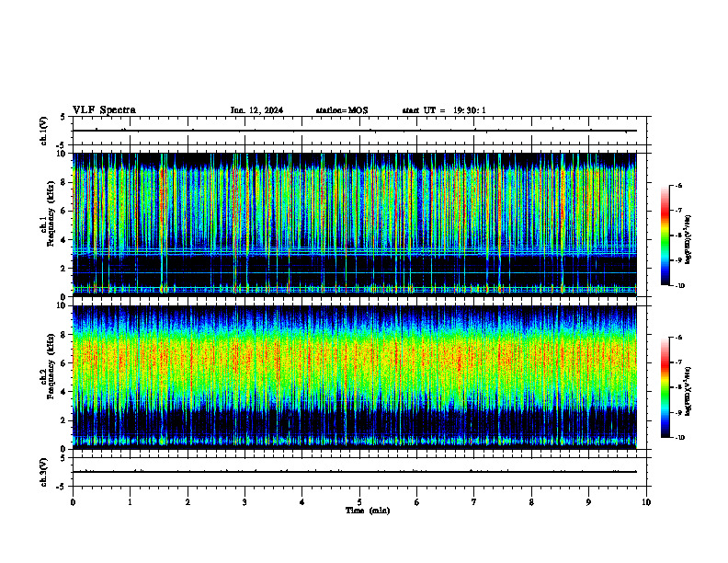This screenshot has width=728, height=563.
Task: Click the ch.1 spectrogram color bar
Action: [665, 236]
